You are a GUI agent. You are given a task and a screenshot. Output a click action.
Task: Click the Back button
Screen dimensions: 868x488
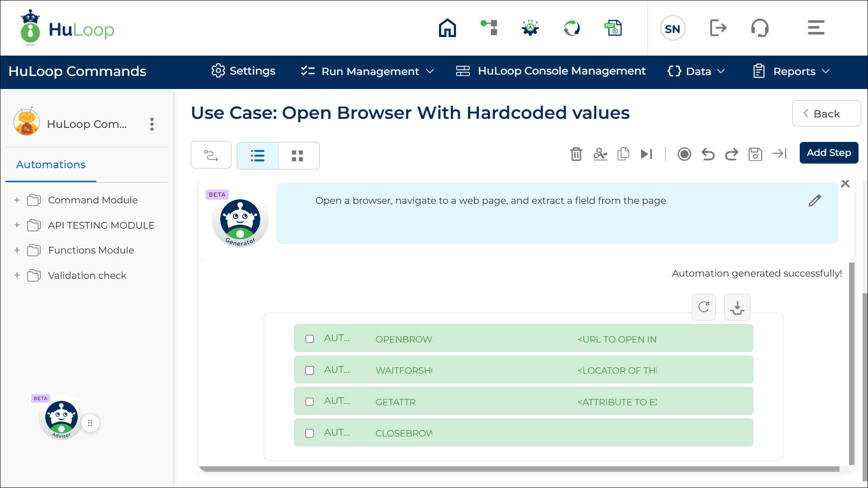pos(826,114)
